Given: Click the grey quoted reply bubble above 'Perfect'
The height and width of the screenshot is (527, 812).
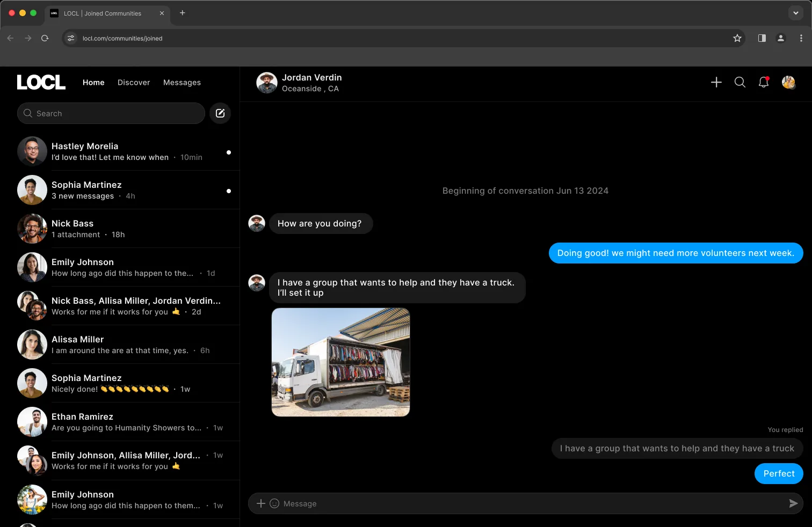Looking at the screenshot, I should click(x=677, y=448).
